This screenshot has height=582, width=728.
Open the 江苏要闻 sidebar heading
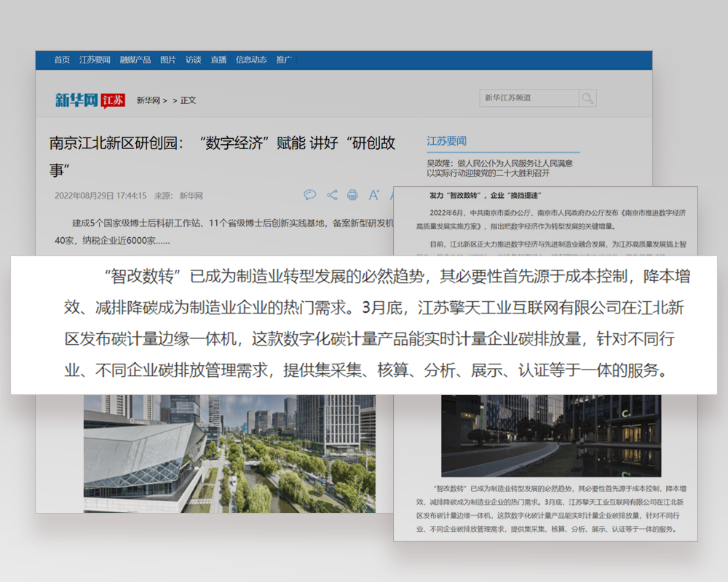[447, 141]
